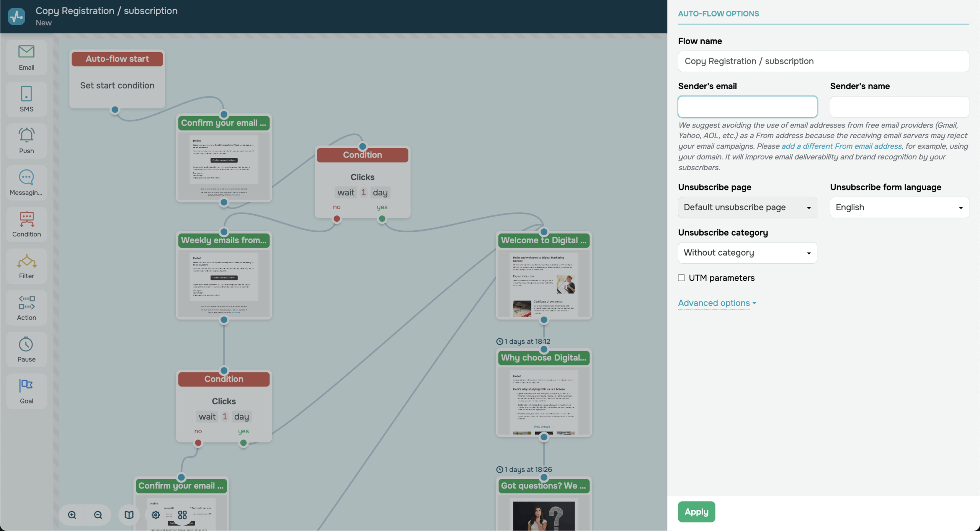980x531 pixels.
Task: Choose the Action element in sidebar
Action: (26, 308)
